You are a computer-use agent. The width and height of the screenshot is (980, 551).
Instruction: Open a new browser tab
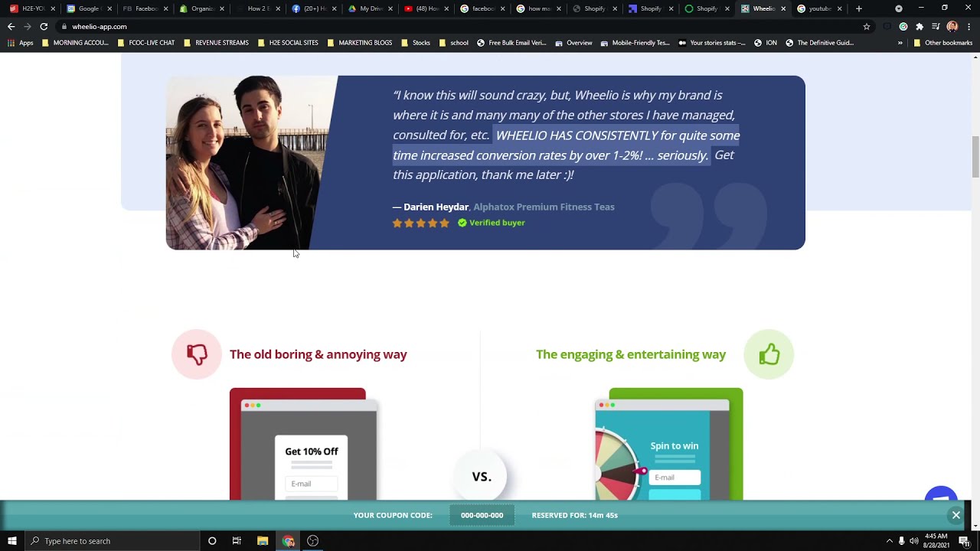[x=859, y=8]
